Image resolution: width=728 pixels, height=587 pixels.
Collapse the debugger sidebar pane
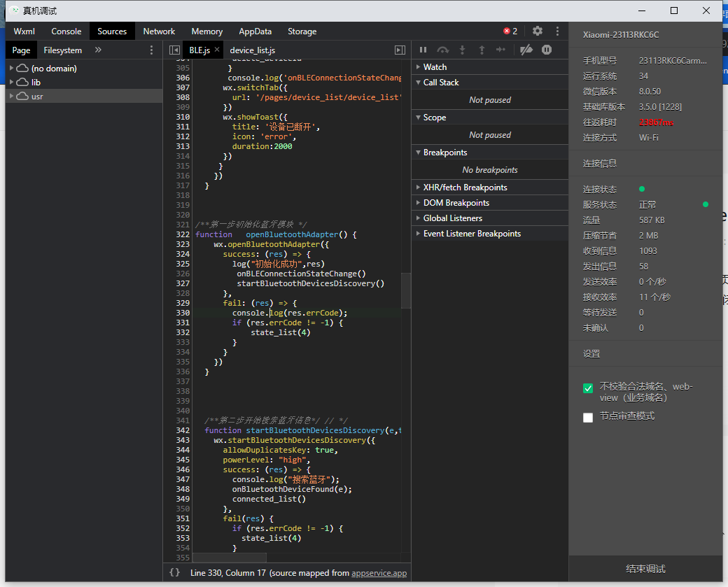tap(400, 50)
